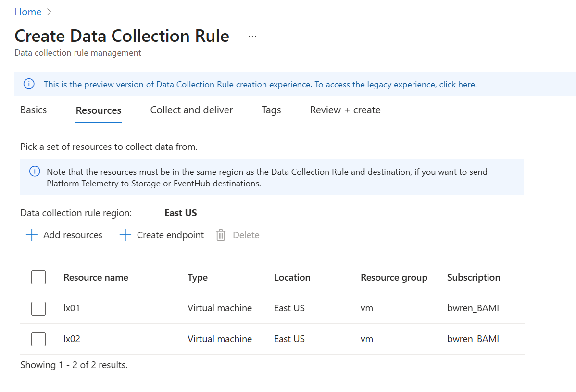This screenshot has height=392, width=576.
Task: Click the info icon in preview banner
Action: tap(29, 84)
